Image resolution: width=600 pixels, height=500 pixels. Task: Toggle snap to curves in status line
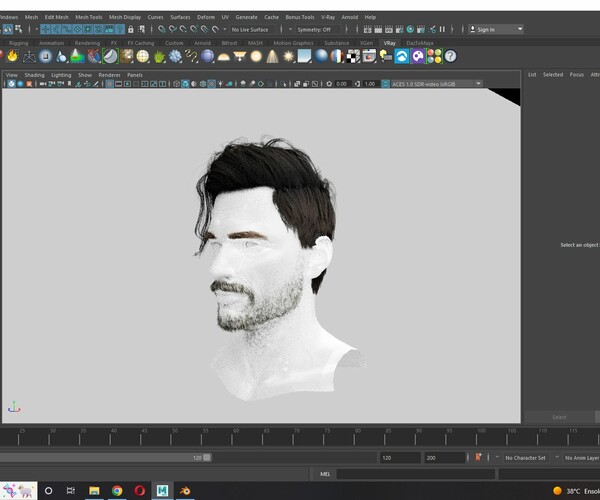coord(173,29)
